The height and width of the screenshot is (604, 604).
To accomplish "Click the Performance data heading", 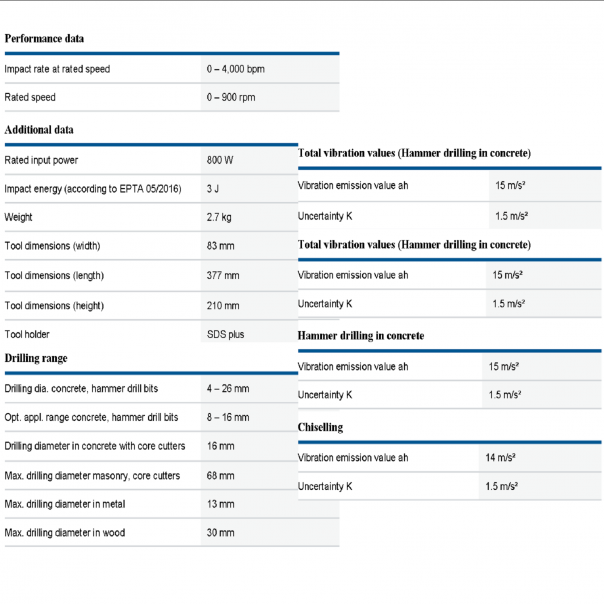I will pyautogui.click(x=44, y=39).
